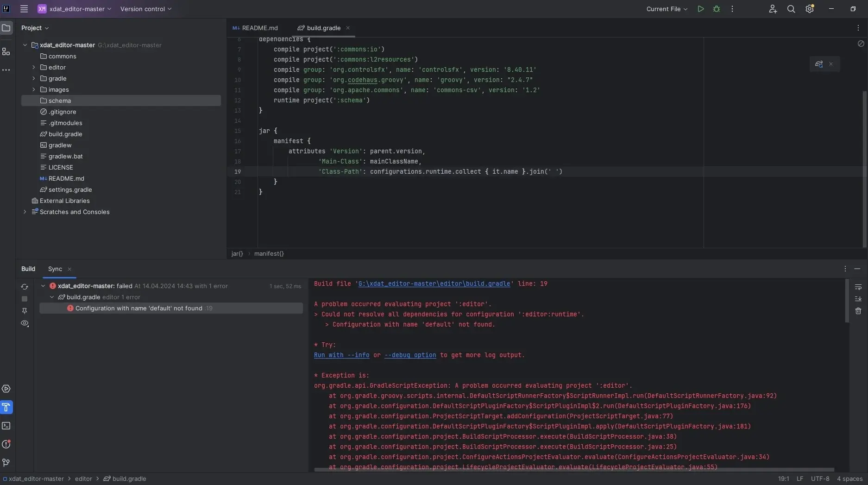868x485 pixels.
Task: Click the reader mode icon in editor
Action: [x=861, y=44]
